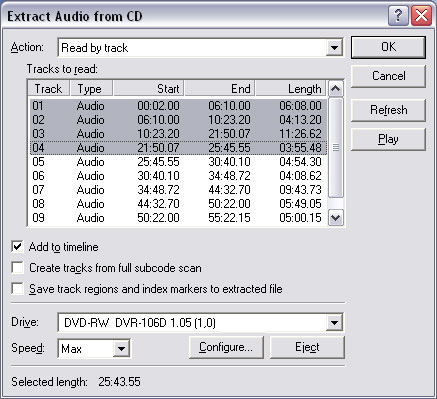Click the track list scroll down arrow

click(x=335, y=218)
